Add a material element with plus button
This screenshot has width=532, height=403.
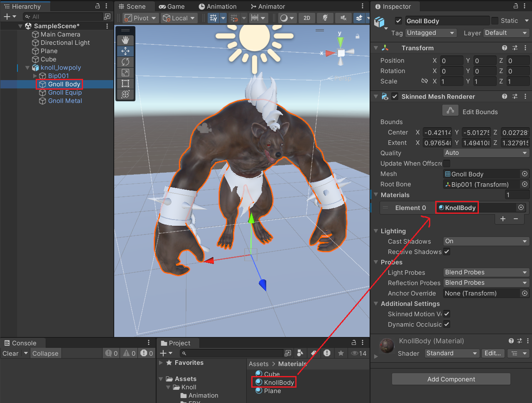[503, 219]
